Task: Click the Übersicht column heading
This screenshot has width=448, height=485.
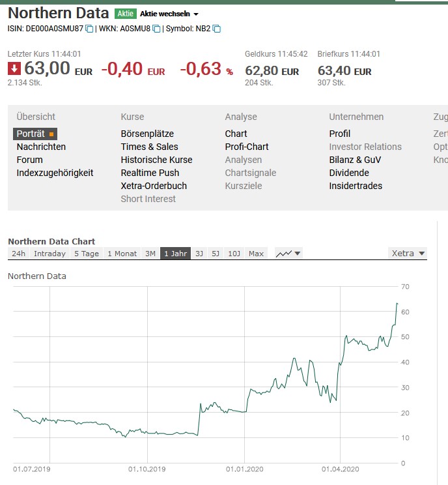Action: point(36,117)
